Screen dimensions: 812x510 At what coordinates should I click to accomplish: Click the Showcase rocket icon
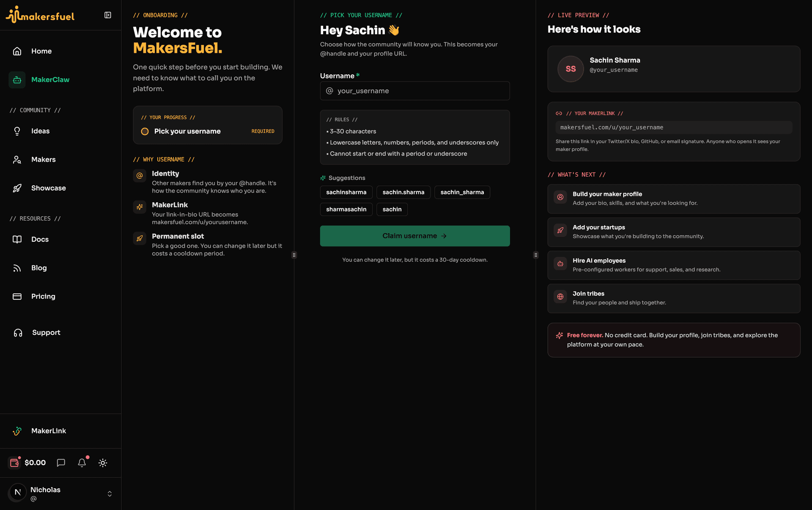coord(17,188)
